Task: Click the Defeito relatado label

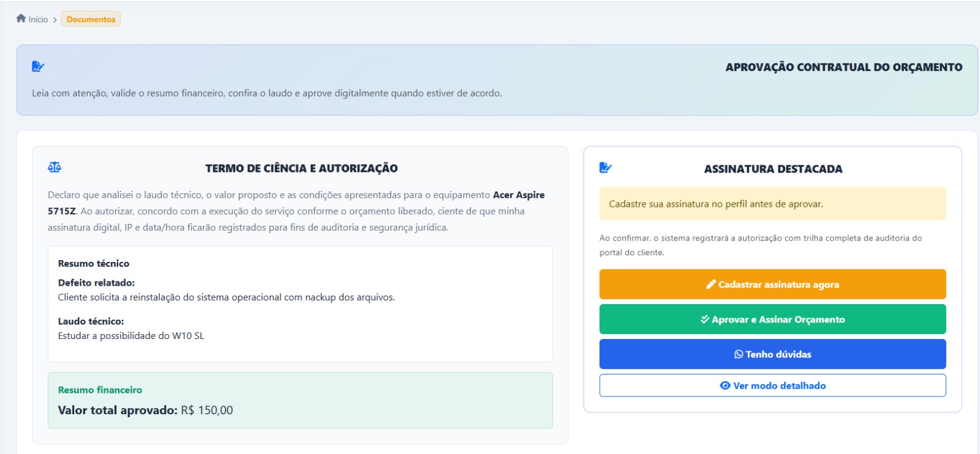Action: pyautogui.click(x=96, y=283)
